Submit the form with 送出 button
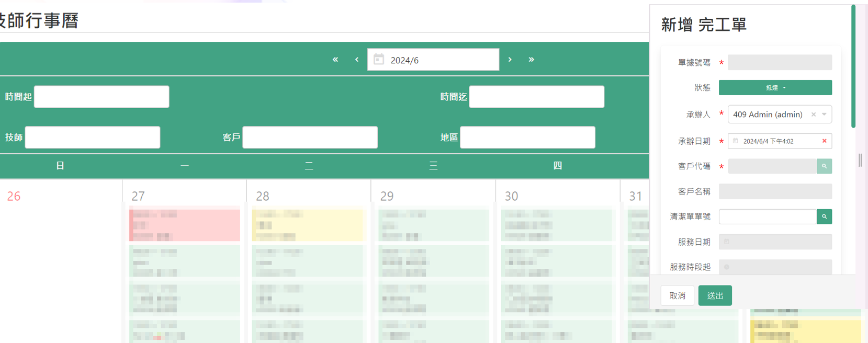868x343 pixels. [715, 295]
